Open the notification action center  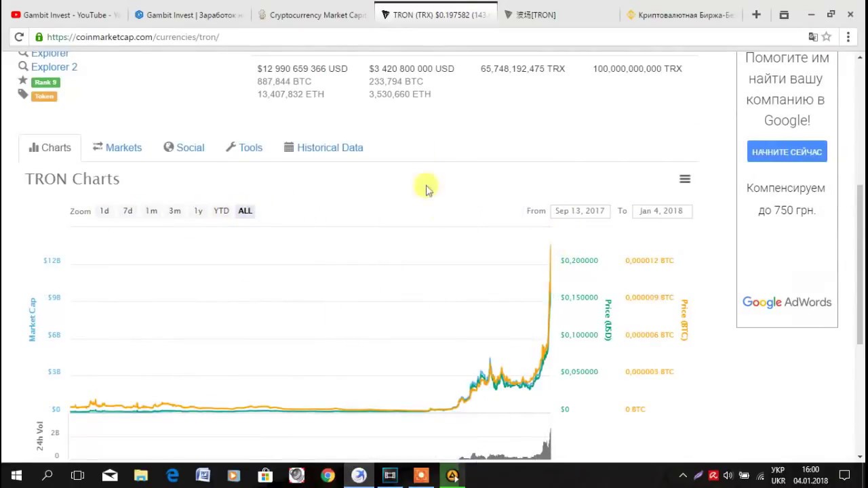[x=845, y=476]
